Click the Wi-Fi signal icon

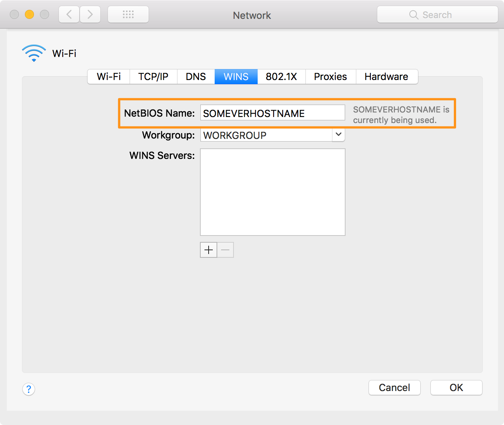[x=34, y=53]
